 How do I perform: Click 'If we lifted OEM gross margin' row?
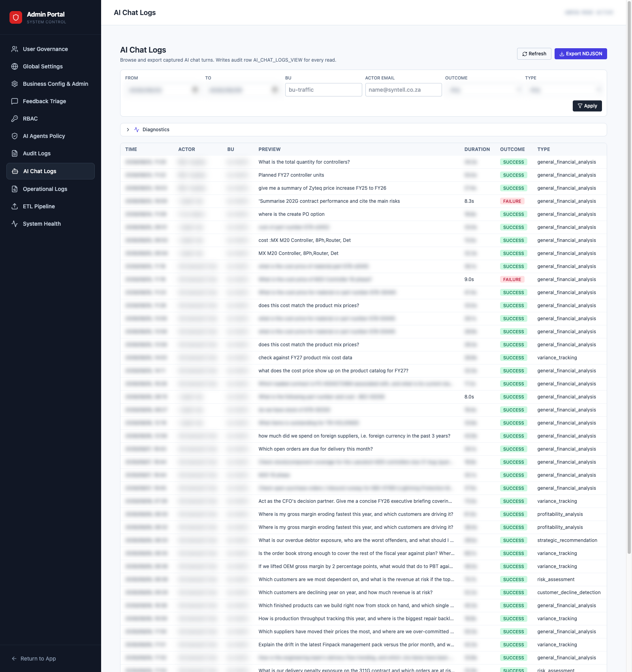tap(363, 566)
